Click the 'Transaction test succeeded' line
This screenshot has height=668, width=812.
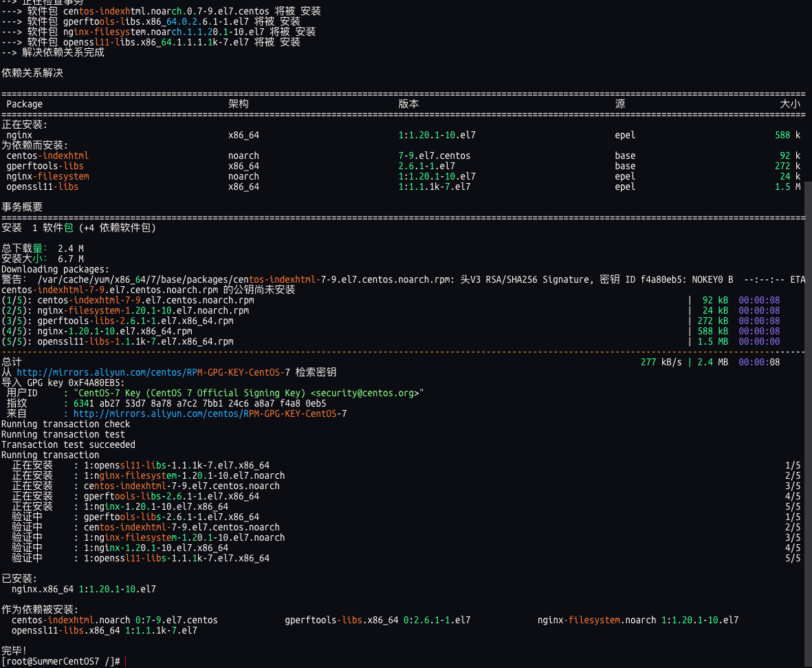(68, 445)
